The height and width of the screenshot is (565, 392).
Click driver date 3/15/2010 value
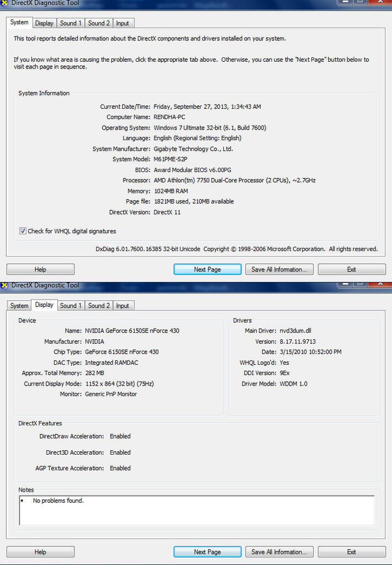point(310,352)
